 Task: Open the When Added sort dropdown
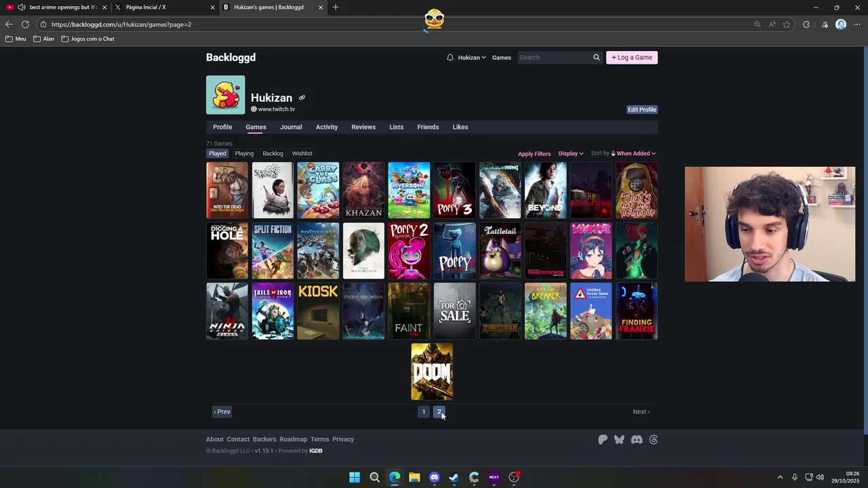[x=635, y=154]
